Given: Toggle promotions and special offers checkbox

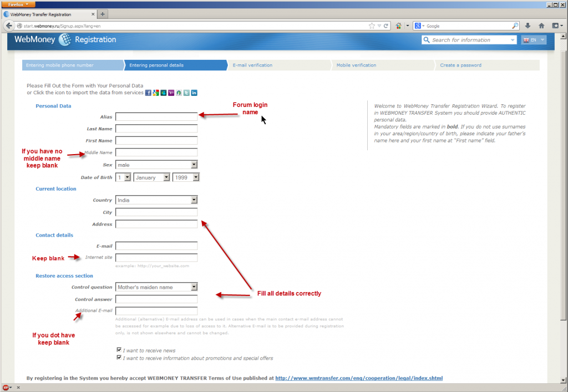Looking at the screenshot, I should (x=119, y=357).
